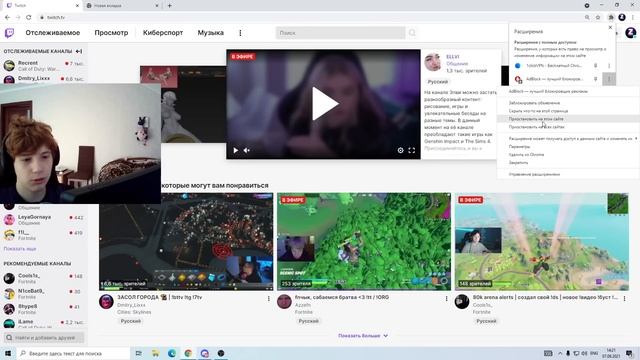Open Windows Start menu

pos(8,353)
